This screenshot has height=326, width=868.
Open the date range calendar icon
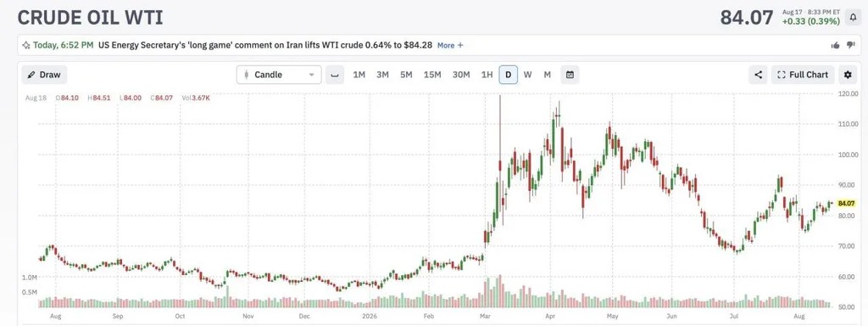(x=570, y=75)
